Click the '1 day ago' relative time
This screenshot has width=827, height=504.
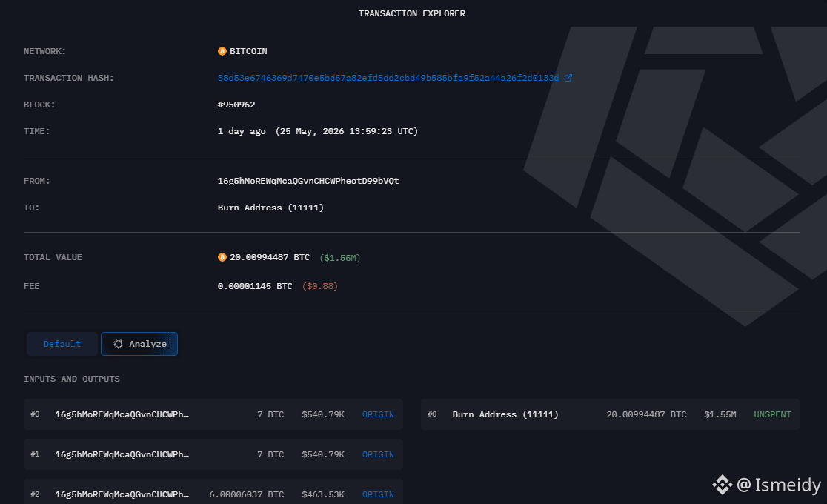[x=242, y=131]
